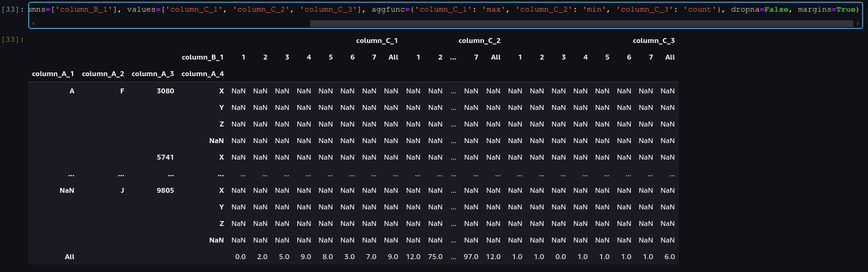Click the right arrow of the code cell scrollbar

(x=858, y=23)
